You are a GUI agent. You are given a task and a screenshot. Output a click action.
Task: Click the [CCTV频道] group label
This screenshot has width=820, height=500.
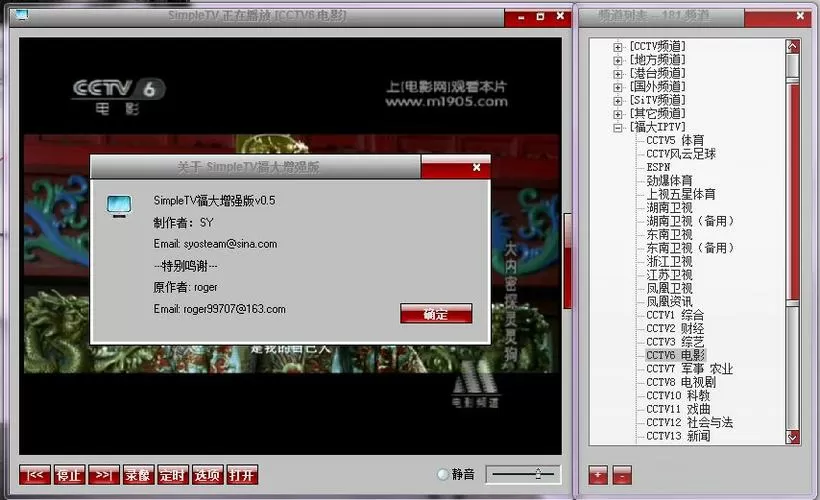(657, 47)
